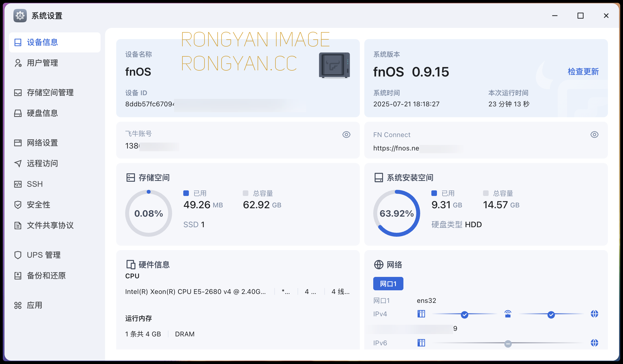The image size is (623, 364).
Task: Click the 0.08% storage usage ring
Action: [x=149, y=213]
